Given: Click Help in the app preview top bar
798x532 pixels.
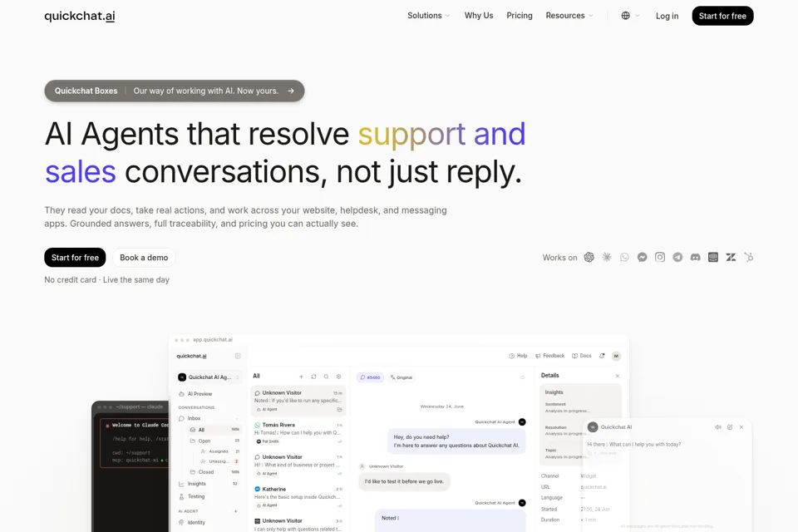Looking at the screenshot, I should point(518,356).
